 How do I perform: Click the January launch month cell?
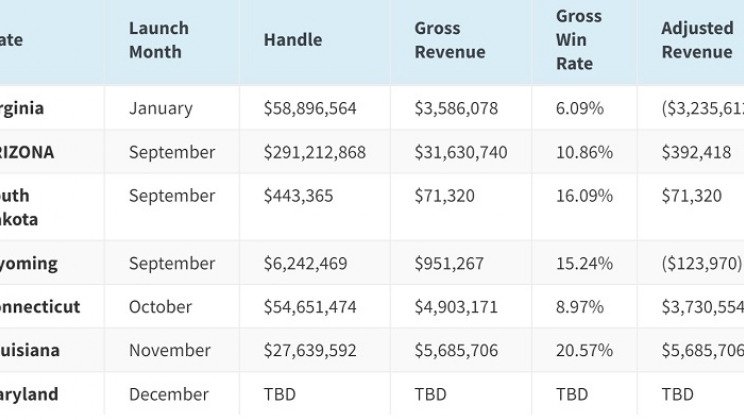pyautogui.click(x=161, y=108)
